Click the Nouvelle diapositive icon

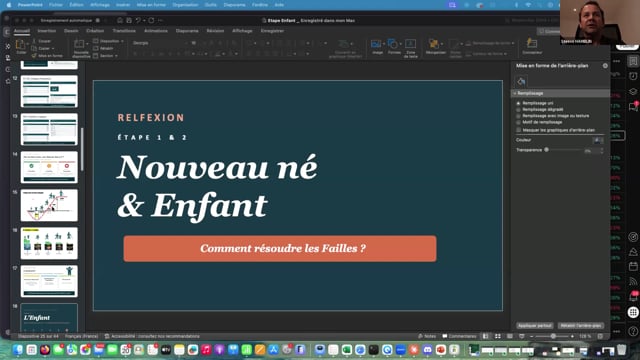point(80,44)
